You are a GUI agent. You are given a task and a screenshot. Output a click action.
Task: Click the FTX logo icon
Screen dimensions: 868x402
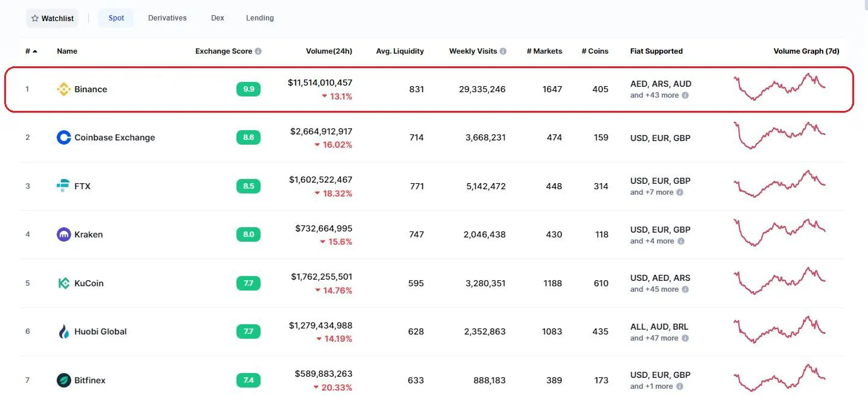[63, 186]
